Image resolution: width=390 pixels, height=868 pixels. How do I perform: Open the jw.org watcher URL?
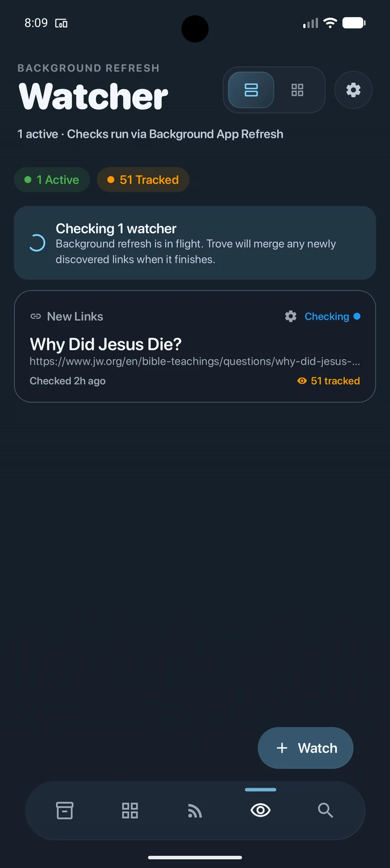tap(194, 361)
